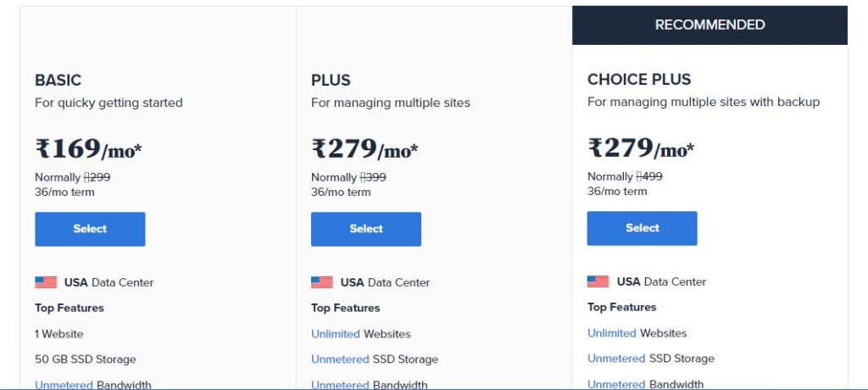Click the USA flag icon under PLUS plan

pos(322,282)
